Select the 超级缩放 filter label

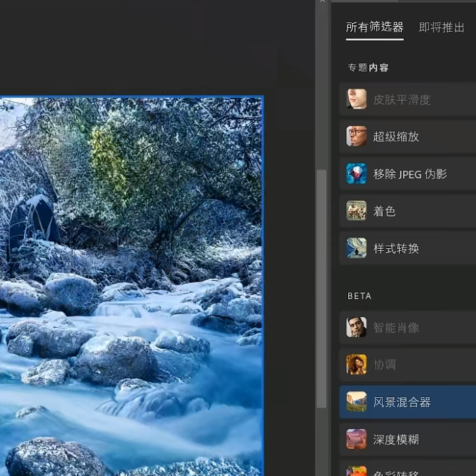(396, 137)
